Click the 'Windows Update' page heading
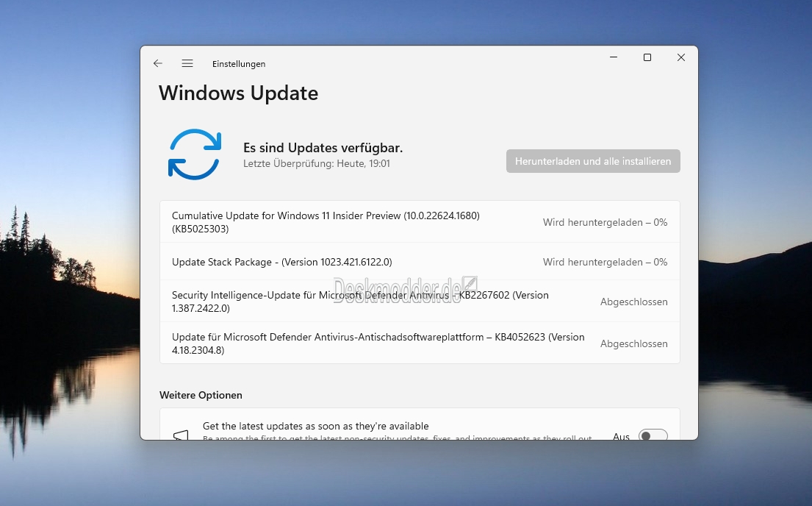The width and height of the screenshot is (812, 506). click(x=238, y=93)
